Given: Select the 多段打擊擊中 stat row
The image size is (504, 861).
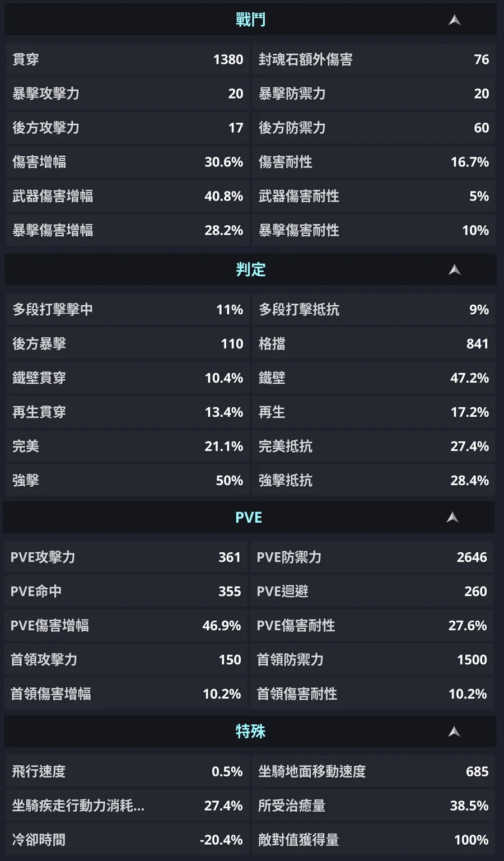Looking at the screenshot, I should click(x=128, y=310).
